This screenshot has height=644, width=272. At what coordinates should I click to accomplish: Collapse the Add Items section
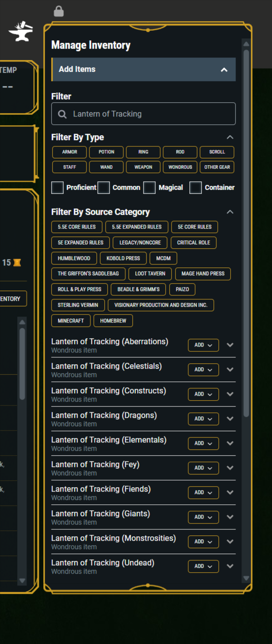point(224,69)
